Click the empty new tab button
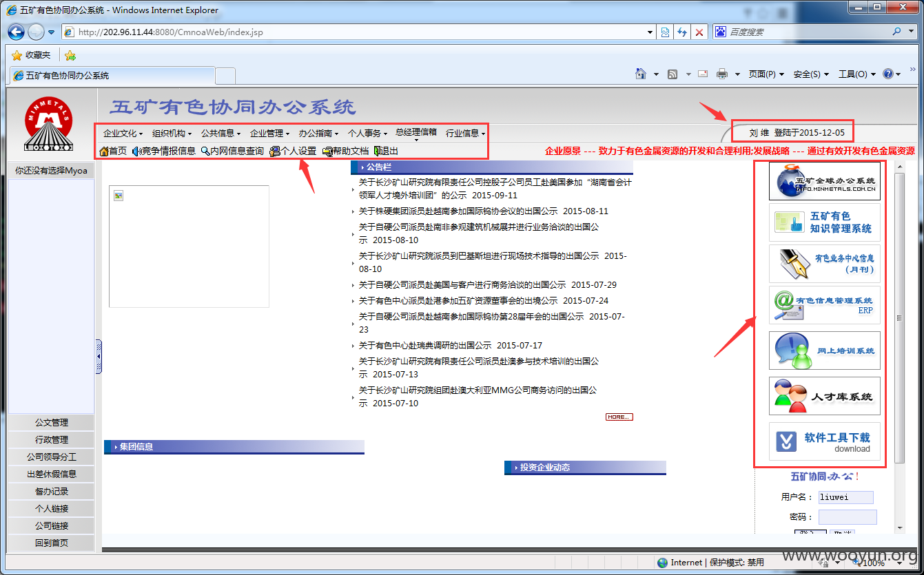924x575 pixels. click(225, 76)
